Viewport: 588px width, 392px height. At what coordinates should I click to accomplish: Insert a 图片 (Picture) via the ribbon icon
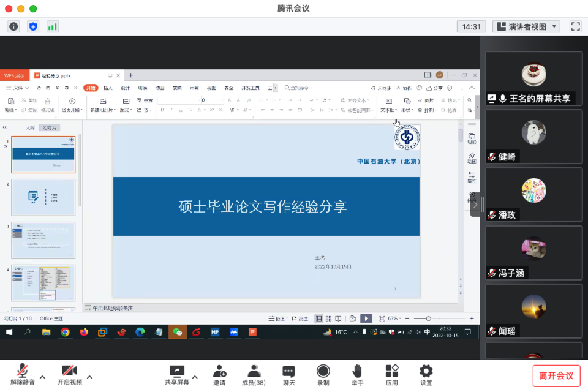point(424,100)
